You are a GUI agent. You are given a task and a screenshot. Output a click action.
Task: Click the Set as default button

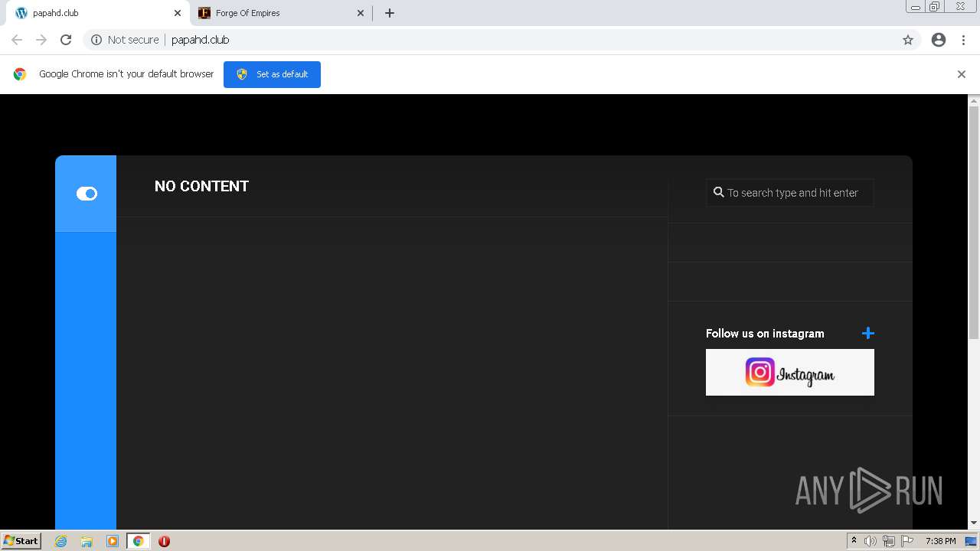pos(272,74)
